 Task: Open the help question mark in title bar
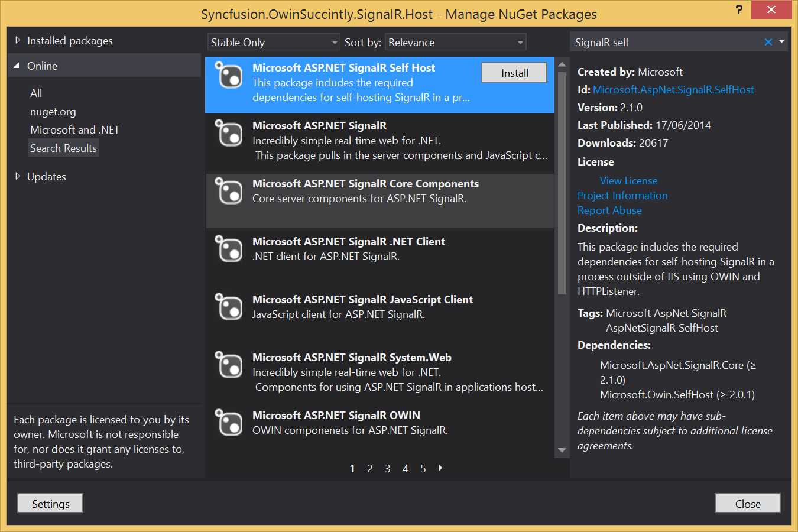[739, 9]
